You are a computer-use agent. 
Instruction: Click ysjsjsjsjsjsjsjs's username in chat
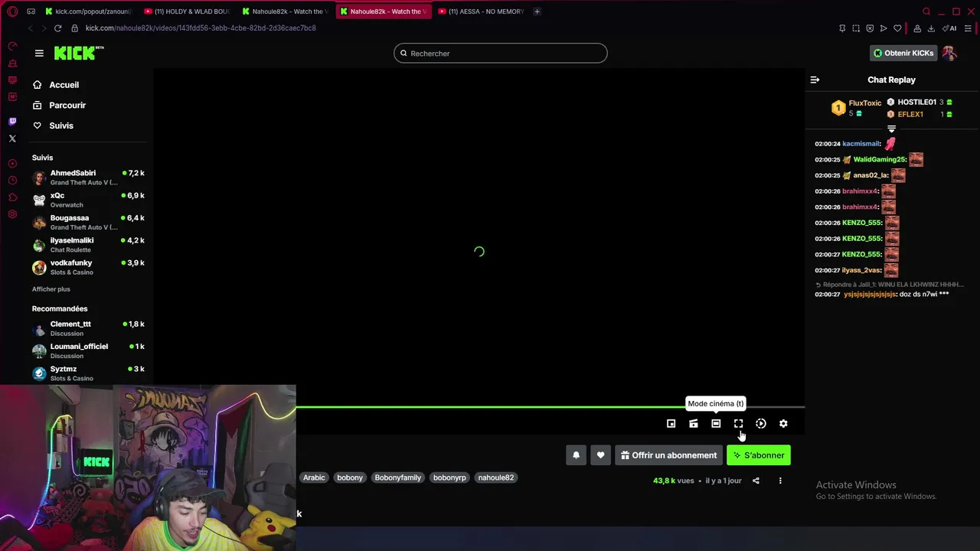pos(869,295)
